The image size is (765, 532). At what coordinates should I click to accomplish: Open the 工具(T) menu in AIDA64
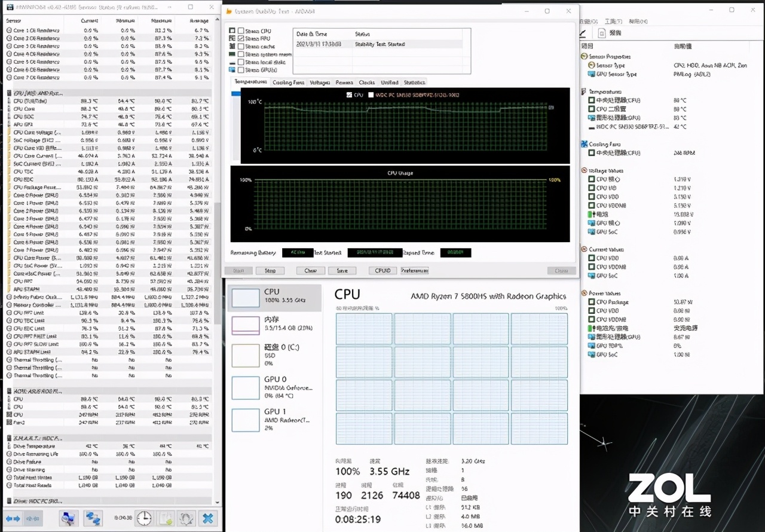[614, 22]
